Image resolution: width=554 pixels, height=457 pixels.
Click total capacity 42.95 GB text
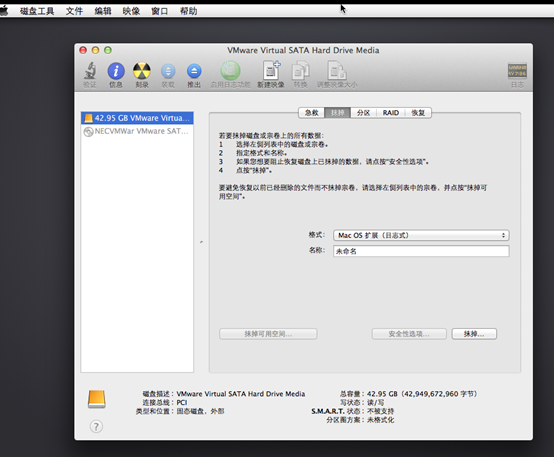click(422, 394)
